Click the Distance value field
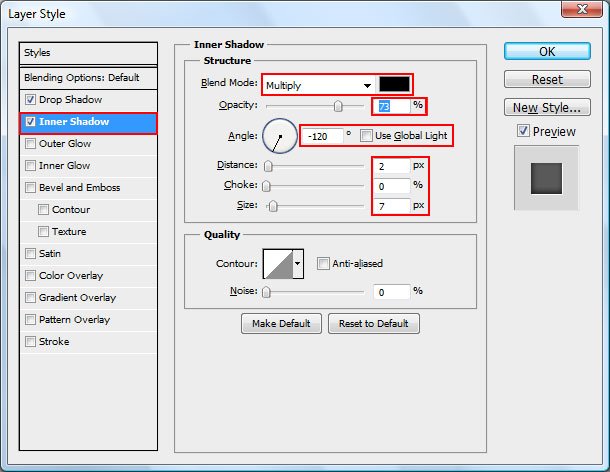This screenshot has width=610, height=472. click(x=392, y=166)
